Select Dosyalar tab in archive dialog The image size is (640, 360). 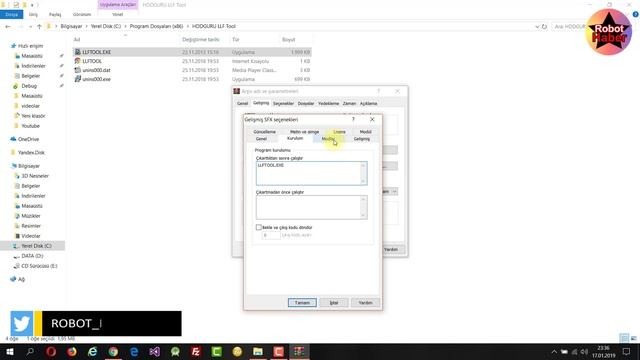pyautogui.click(x=306, y=104)
